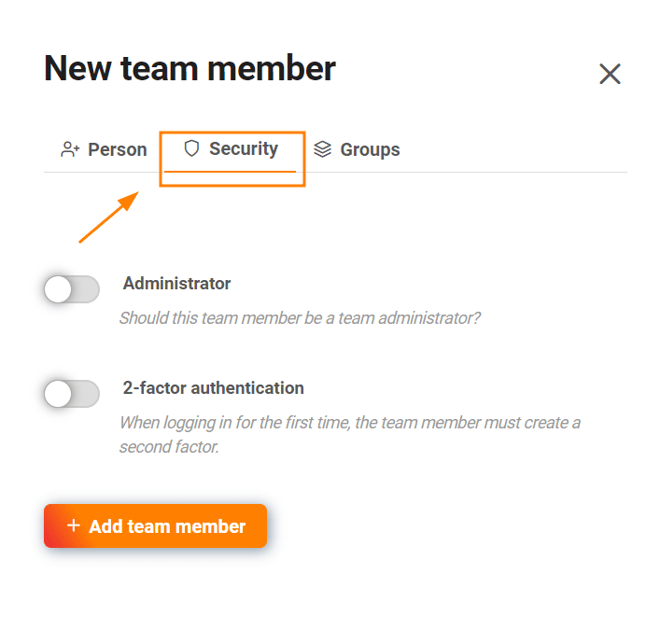
Task: Click the stacked layers icon beside Groups
Action: (323, 149)
